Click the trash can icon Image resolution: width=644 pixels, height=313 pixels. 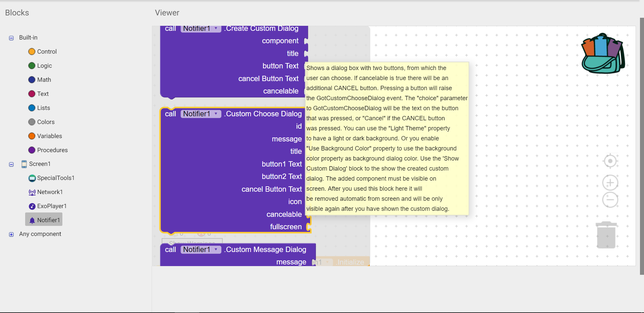606,235
